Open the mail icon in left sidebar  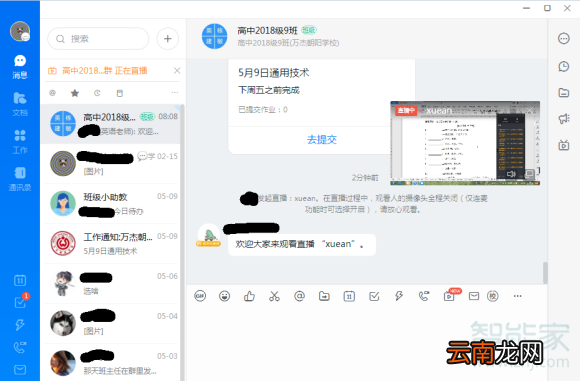[x=20, y=370]
